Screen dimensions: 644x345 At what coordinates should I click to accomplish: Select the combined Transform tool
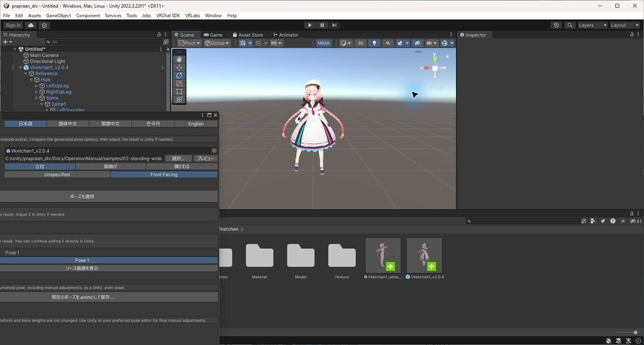(x=179, y=99)
